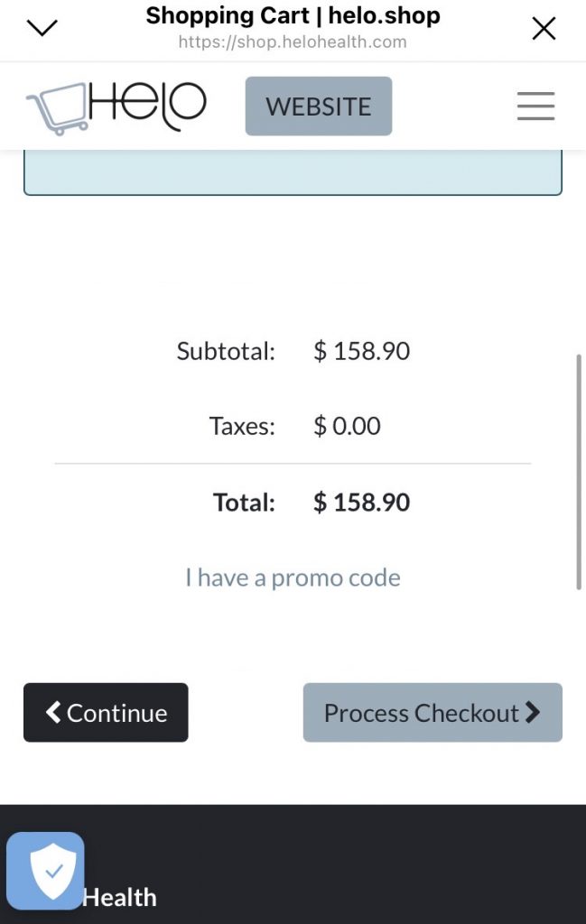Viewport: 586px width, 924px height.
Task: Click the Health heading in the footer
Action: 119,897
